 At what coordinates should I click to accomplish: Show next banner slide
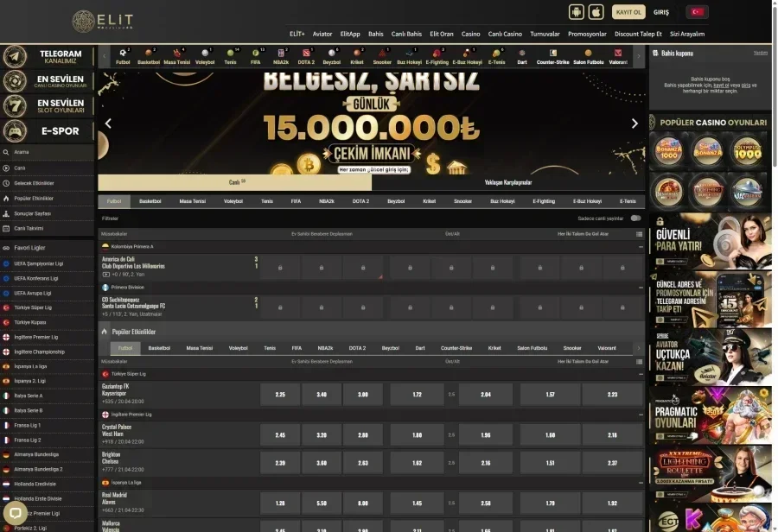[x=635, y=123]
